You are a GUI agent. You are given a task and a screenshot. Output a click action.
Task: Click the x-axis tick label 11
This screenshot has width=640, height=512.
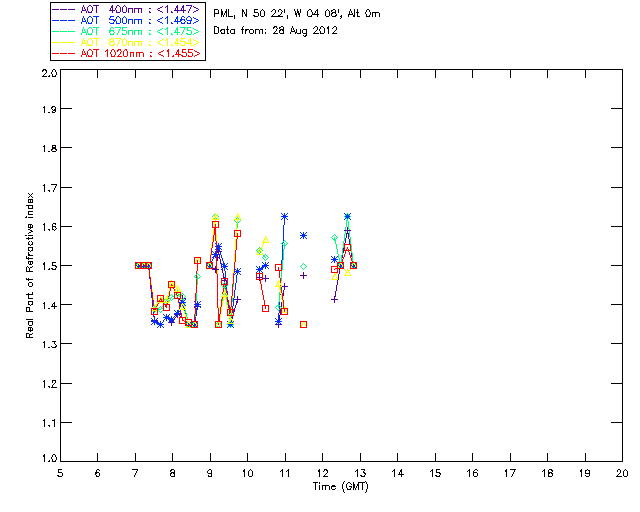click(285, 473)
